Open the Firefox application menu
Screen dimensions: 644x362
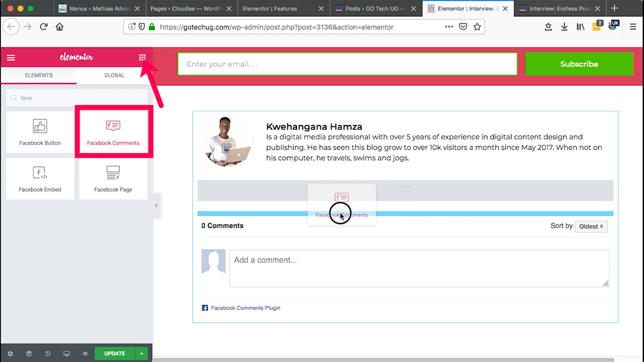[633, 27]
